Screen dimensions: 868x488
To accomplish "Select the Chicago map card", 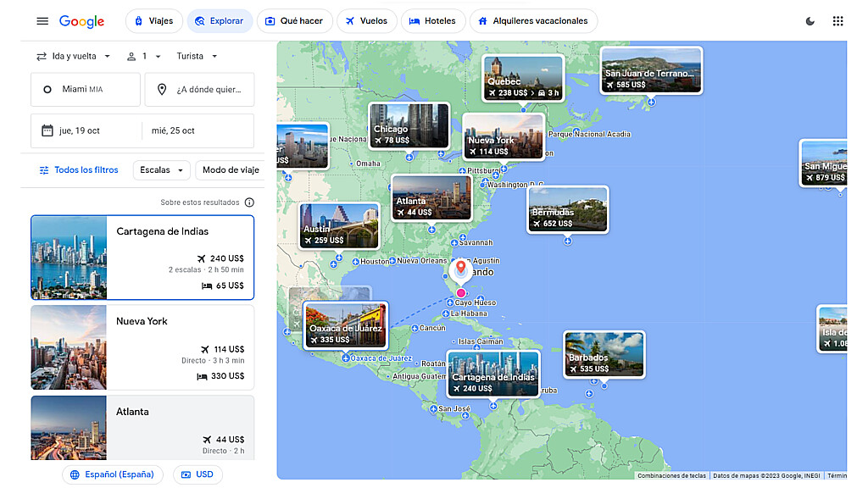I will [x=409, y=125].
